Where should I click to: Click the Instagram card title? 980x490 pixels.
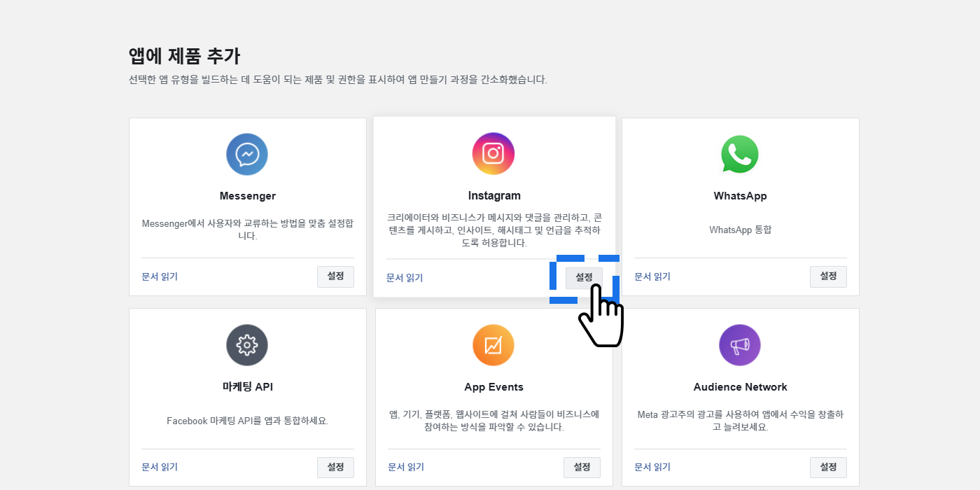click(494, 196)
